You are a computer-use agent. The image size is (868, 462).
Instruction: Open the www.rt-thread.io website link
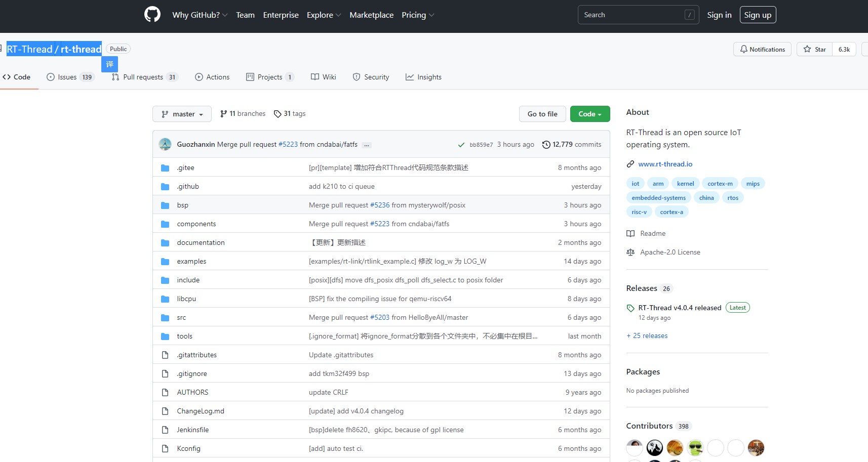pos(665,164)
